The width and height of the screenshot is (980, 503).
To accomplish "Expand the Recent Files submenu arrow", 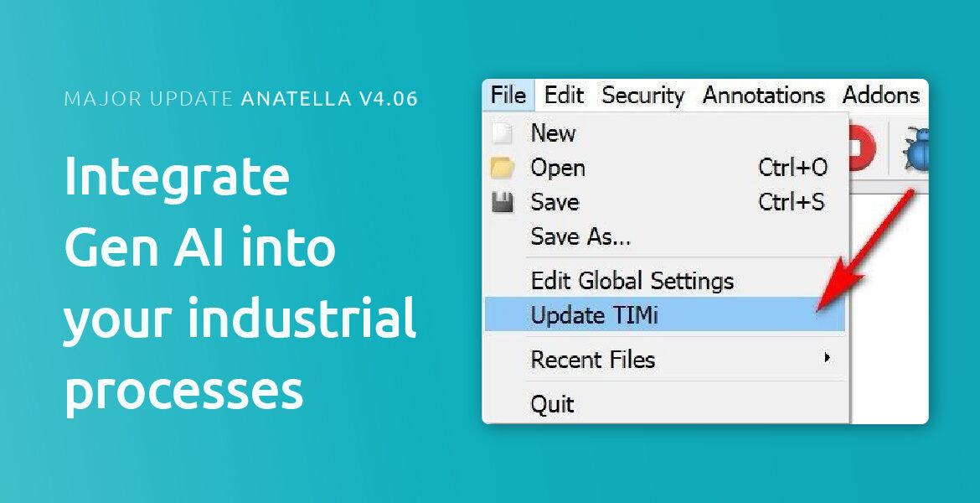I will (x=827, y=358).
